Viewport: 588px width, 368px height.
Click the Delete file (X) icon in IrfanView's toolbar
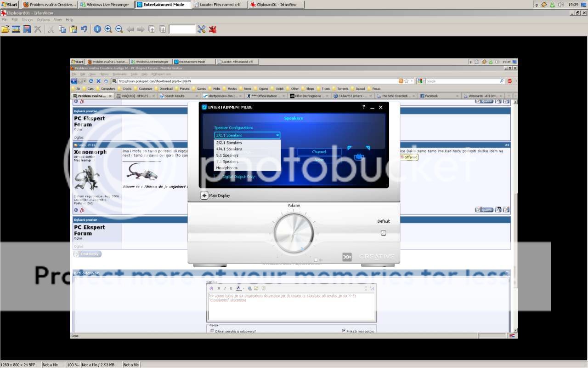38,29
